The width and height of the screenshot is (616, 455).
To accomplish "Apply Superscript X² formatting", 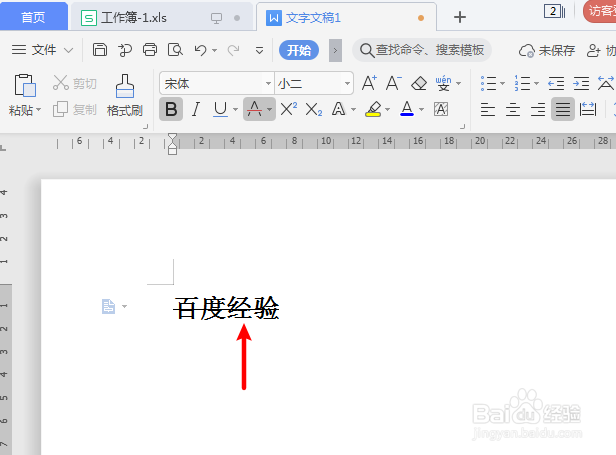I will click(289, 109).
